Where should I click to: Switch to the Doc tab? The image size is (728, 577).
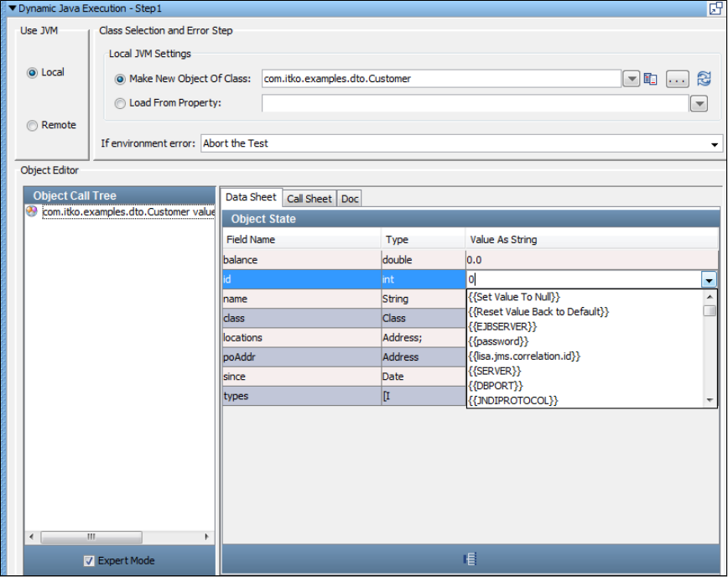350,199
